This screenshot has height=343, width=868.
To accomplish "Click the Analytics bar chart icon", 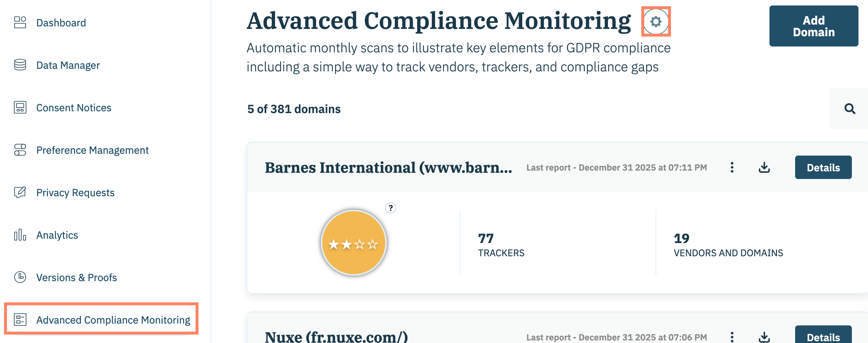I will 20,235.
